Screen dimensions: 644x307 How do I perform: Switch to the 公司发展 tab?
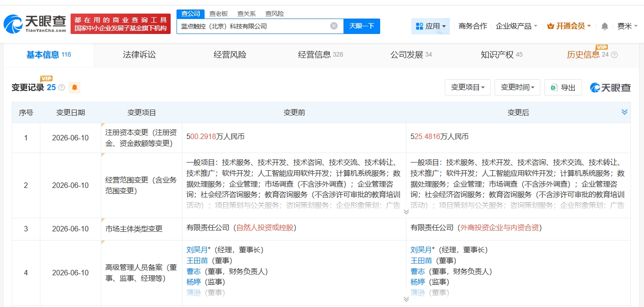click(411, 55)
